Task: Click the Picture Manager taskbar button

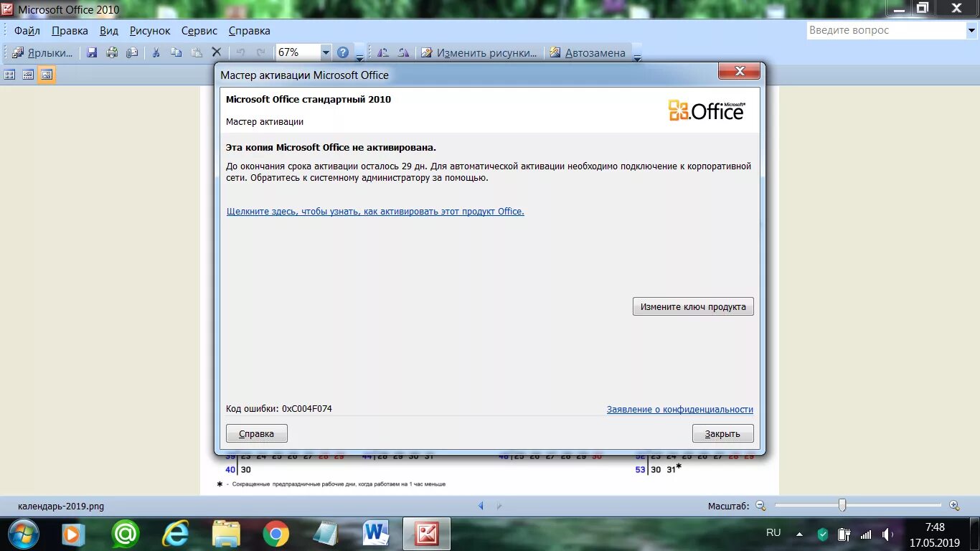Action: pyautogui.click(x=427, y=534)
